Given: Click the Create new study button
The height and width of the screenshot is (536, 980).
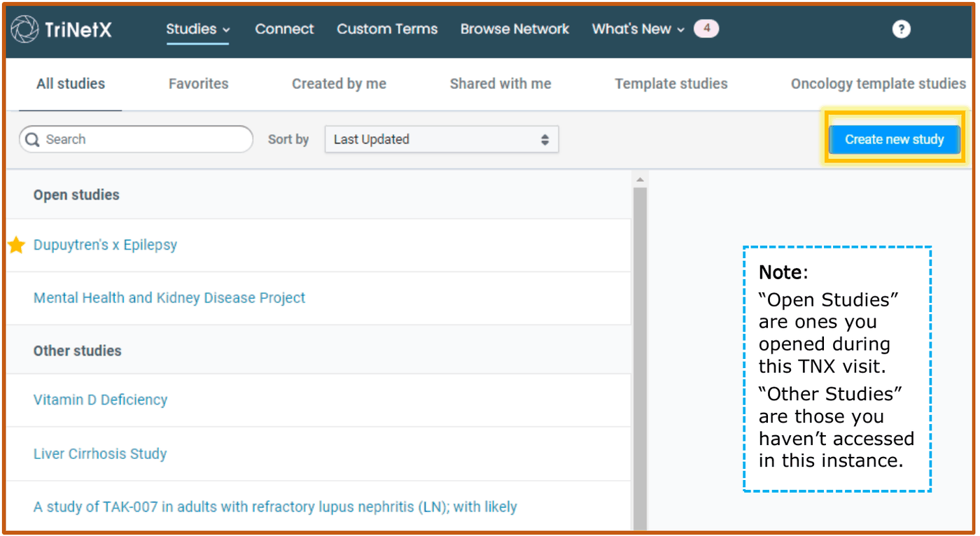Looking at the screenshot, I should pyautogui.click(x=895, y=139).
